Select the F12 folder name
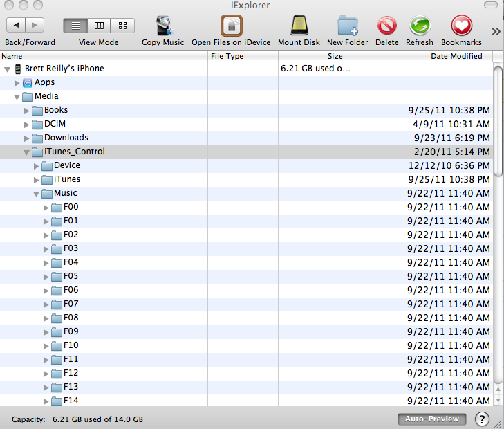Image resolution: width=504 pixels, height=429 pixels. (71, 373)
